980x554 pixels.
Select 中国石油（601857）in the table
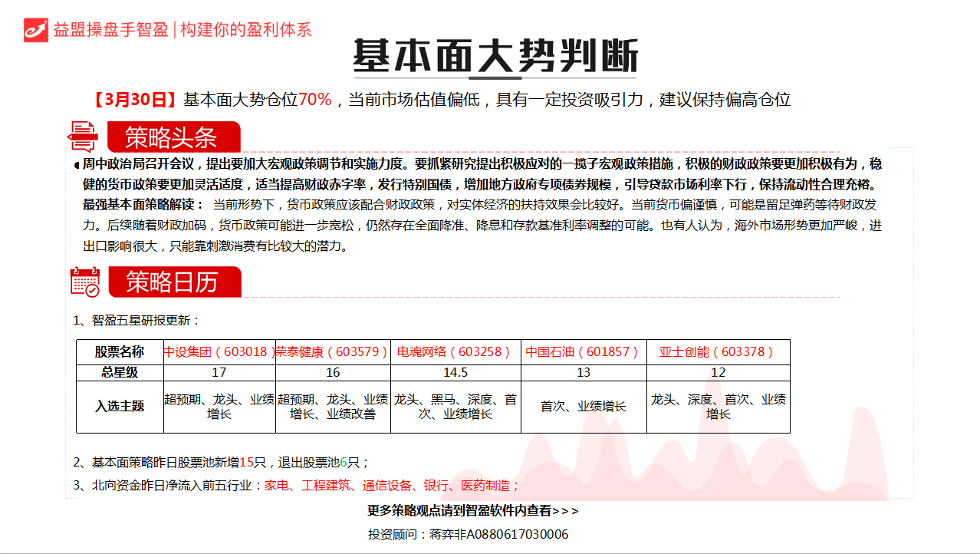coord(583,351)
